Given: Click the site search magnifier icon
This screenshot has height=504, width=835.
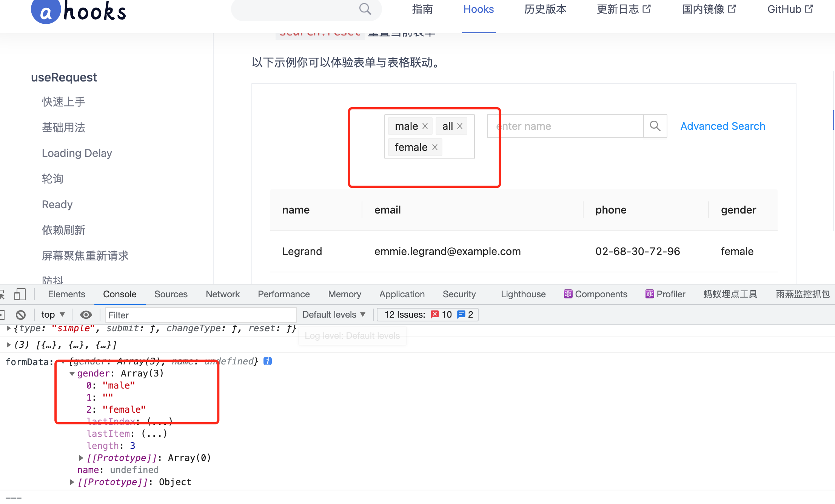Looking at the screenshot, I should click(365, 9).
